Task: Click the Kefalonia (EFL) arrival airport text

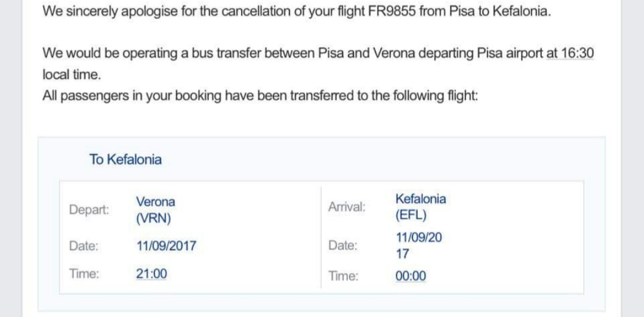Action: [421, 207]
